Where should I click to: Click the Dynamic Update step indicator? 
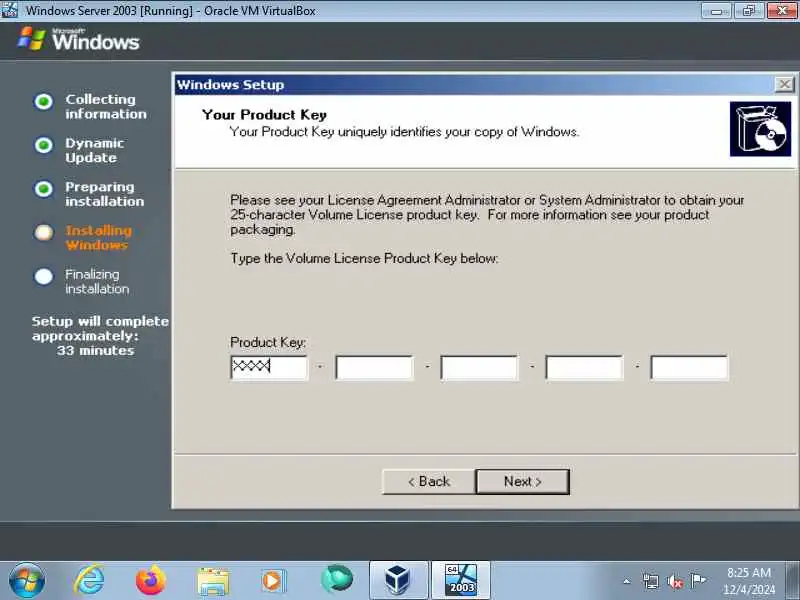pyautogui.click(x=44, y=145)
